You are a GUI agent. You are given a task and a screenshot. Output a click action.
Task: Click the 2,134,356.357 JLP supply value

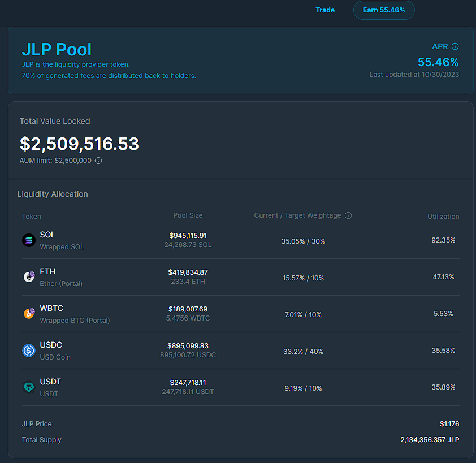click(430, 440)
